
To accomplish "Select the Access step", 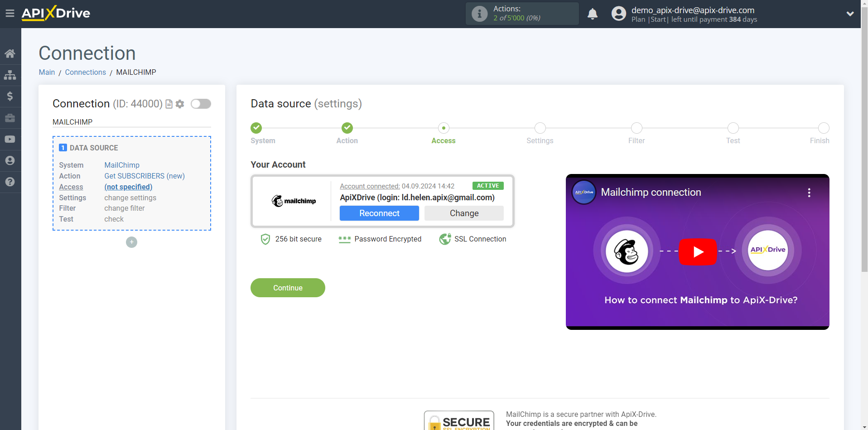I will [x=444, y=128].
